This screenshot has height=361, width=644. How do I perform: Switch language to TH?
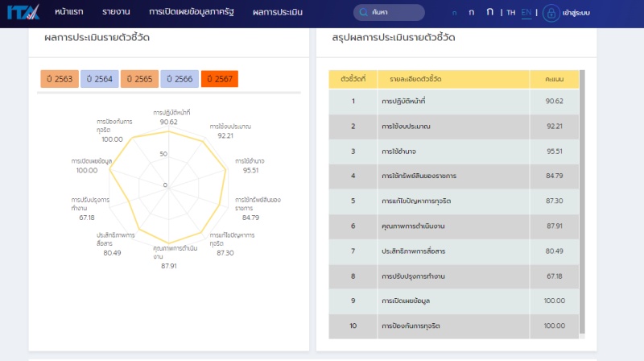tap(511, 13)
